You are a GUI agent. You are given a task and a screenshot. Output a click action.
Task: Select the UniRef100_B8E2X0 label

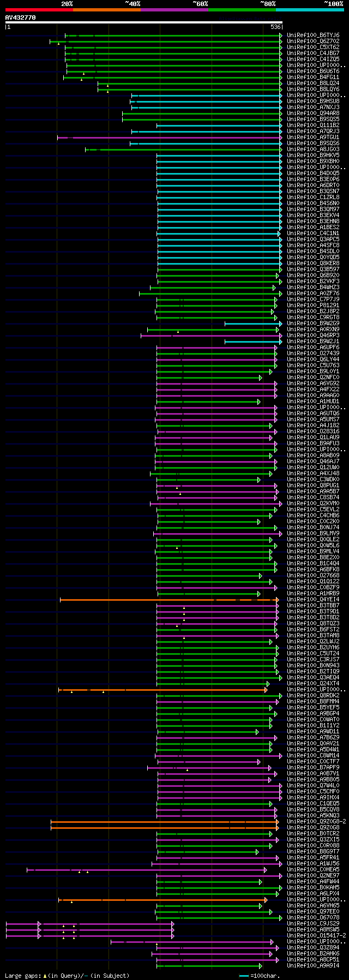pos(313,558)
